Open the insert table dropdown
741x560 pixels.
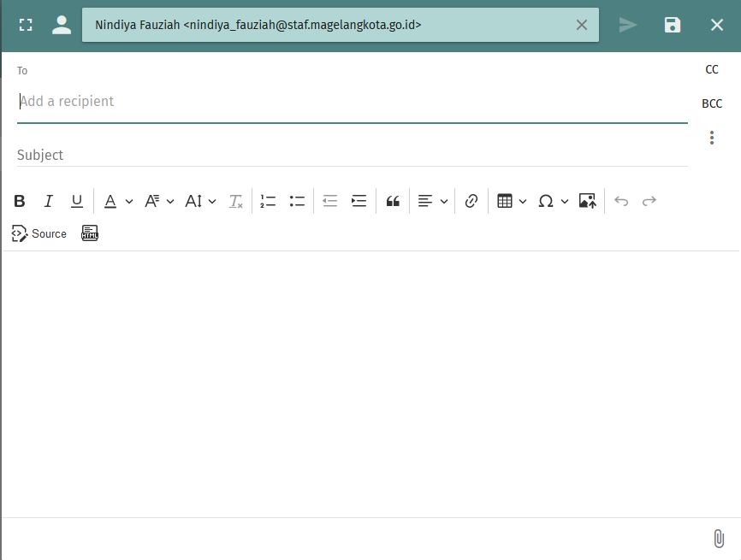(x=511, y=200)
